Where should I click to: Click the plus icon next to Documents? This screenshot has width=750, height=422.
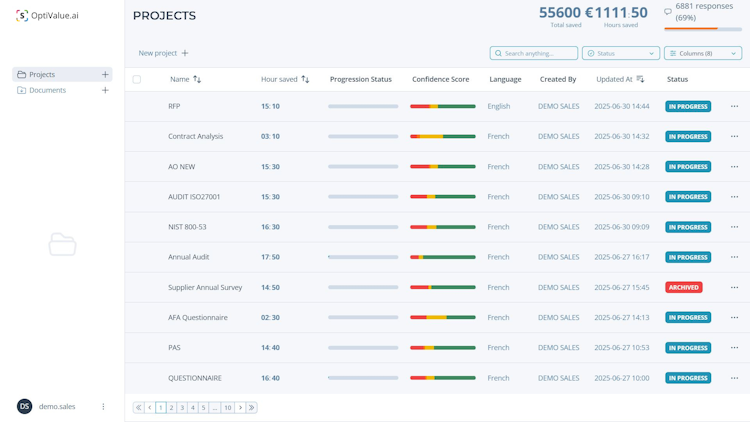(105, 90)
